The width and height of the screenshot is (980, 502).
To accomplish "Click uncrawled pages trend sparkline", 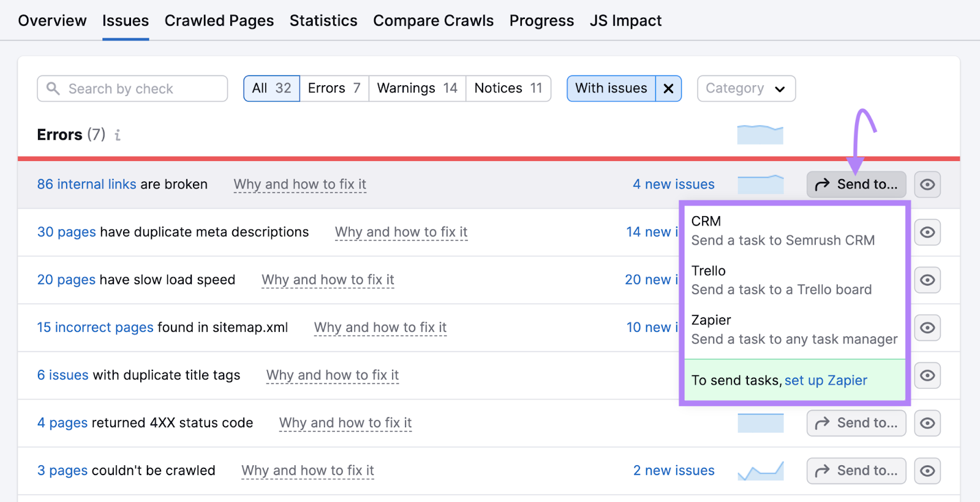I will (x=760, y=471).
